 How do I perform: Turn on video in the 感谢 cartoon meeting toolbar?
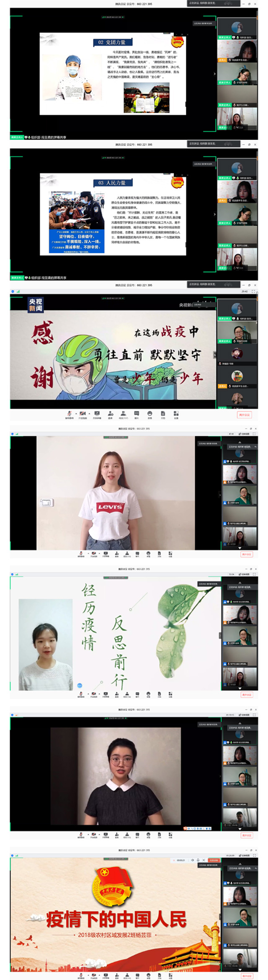pos(82,414)
